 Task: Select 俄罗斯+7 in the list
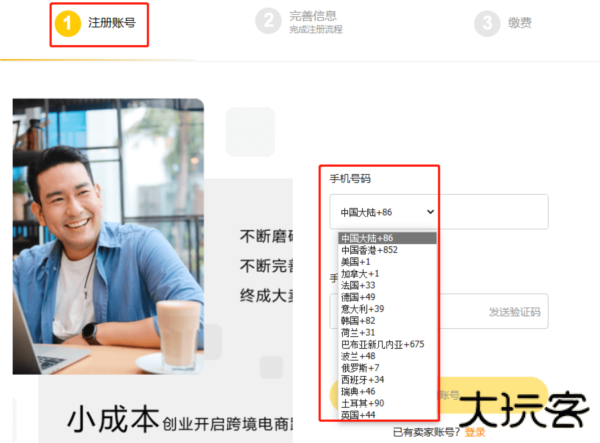[x=387, y=368]
